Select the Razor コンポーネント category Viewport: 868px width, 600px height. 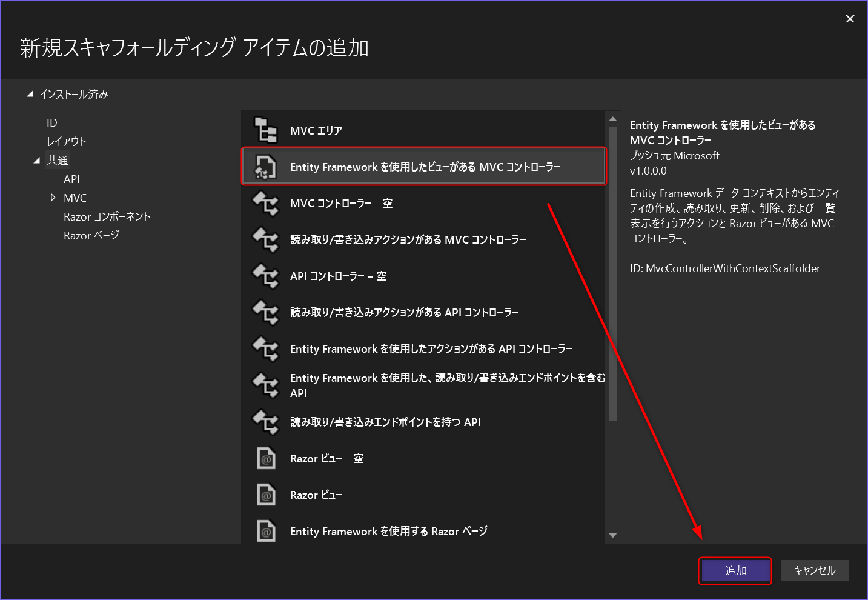107,216
